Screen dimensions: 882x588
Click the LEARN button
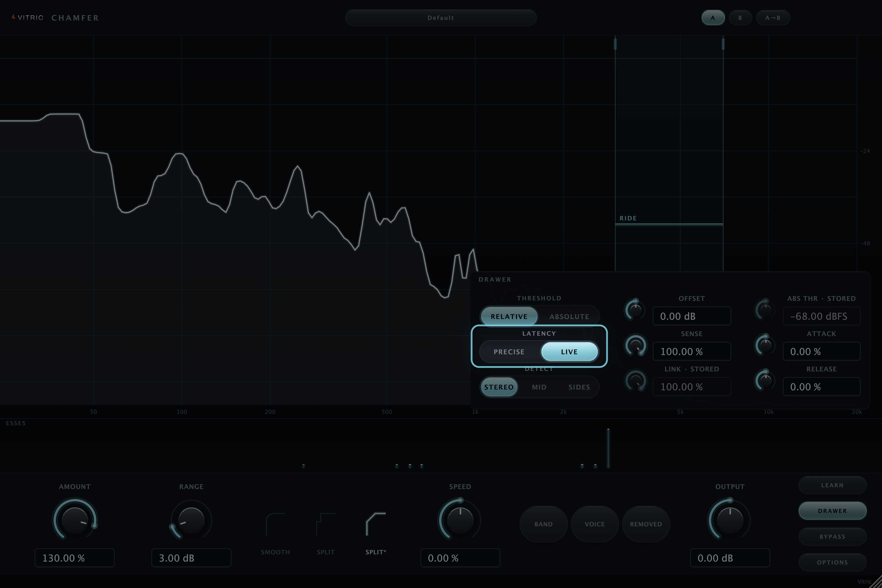[x=833, y=485]
